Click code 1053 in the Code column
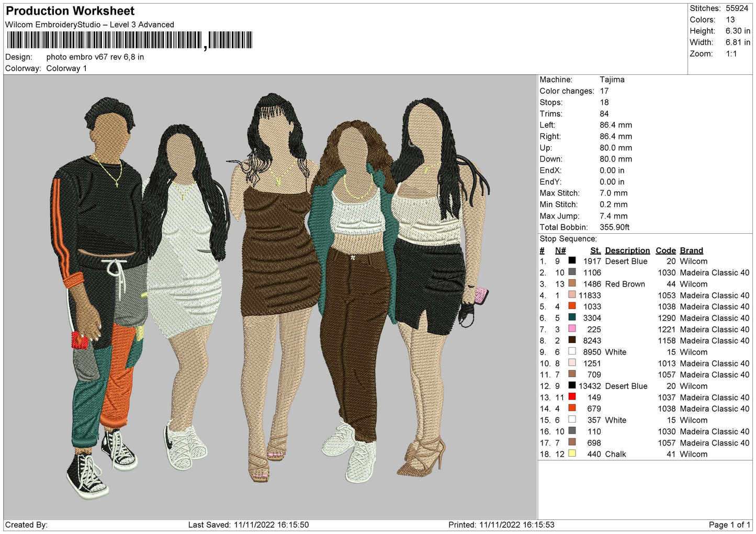The image size is (756, 534). coord(667,296)
